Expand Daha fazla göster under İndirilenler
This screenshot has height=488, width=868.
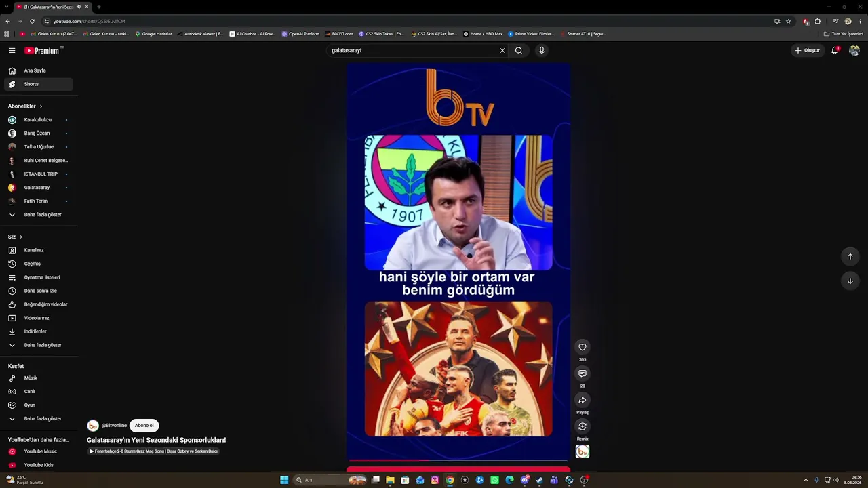[x=39, y=345]
